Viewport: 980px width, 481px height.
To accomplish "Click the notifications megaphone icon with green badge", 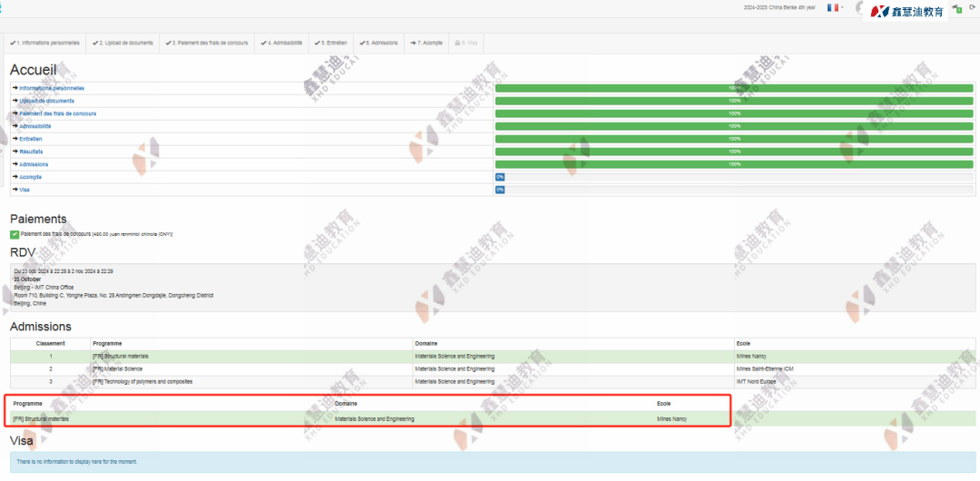I will coord(957,8).
